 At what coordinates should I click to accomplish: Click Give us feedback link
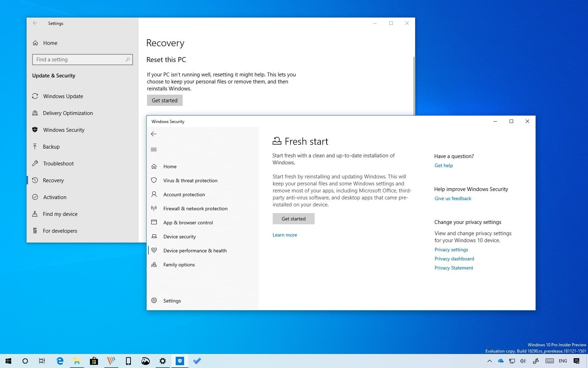(x=453, y=199)
